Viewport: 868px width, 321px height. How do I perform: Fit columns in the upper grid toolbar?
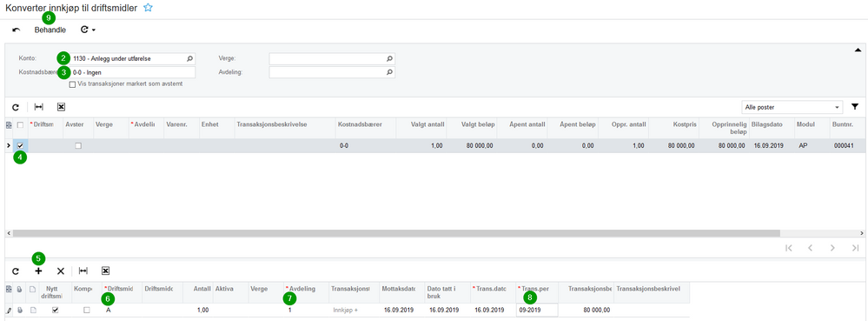39,106
